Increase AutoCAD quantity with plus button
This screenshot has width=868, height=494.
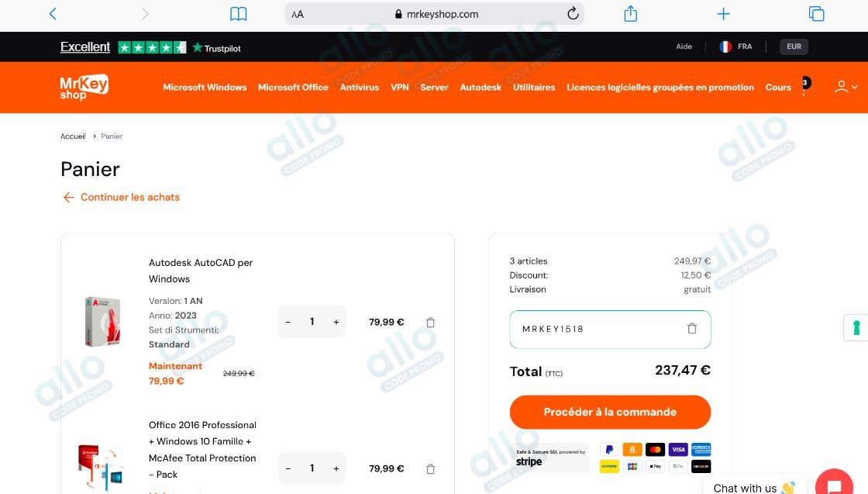336,322
